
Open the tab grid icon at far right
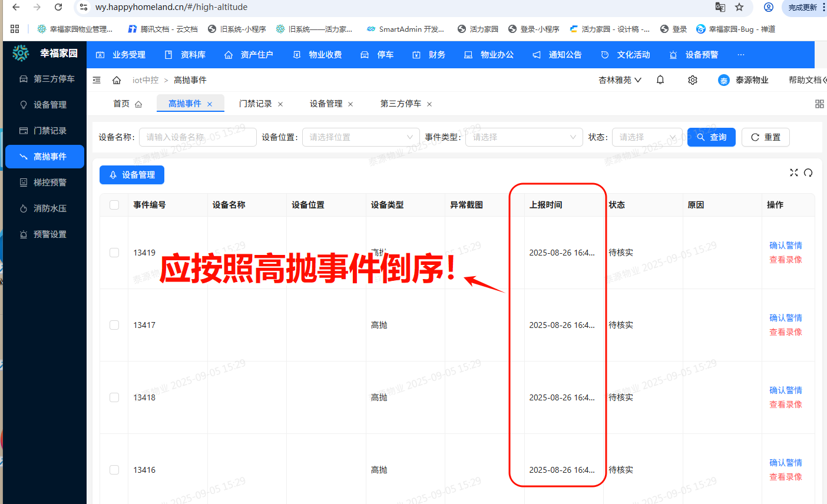pos(819,104)
